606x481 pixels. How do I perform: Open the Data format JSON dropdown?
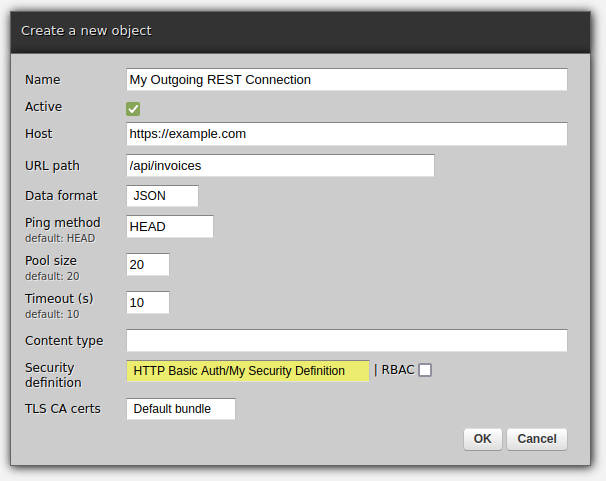[163, 196]
